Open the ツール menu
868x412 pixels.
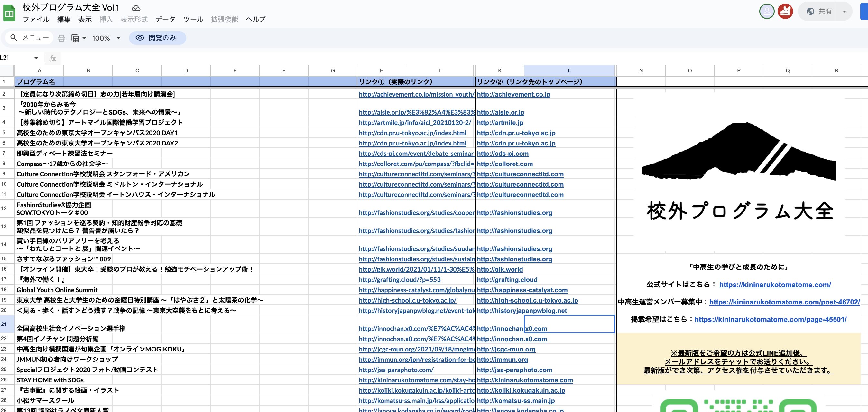point(193,19)
